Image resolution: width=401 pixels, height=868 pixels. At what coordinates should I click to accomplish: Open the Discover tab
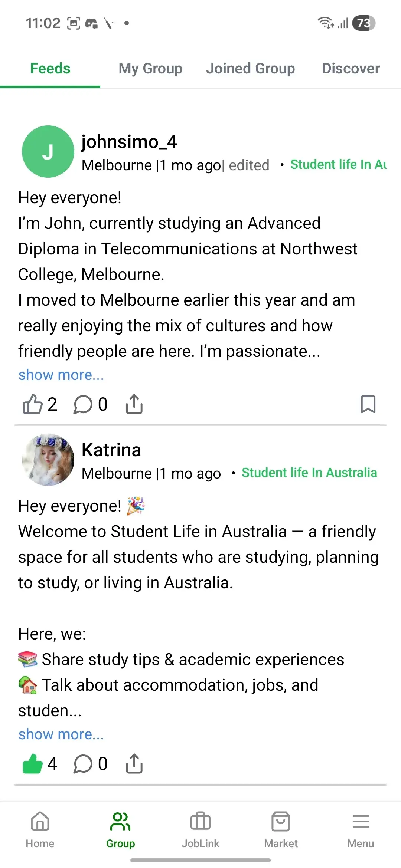[351, 69]
